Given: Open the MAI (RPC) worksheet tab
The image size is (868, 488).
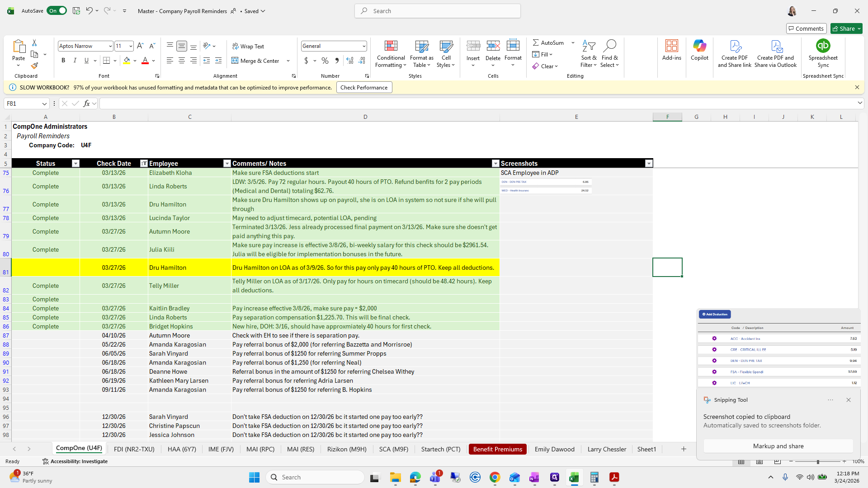Looking at the screenshot, I should (x=260, y=449).
